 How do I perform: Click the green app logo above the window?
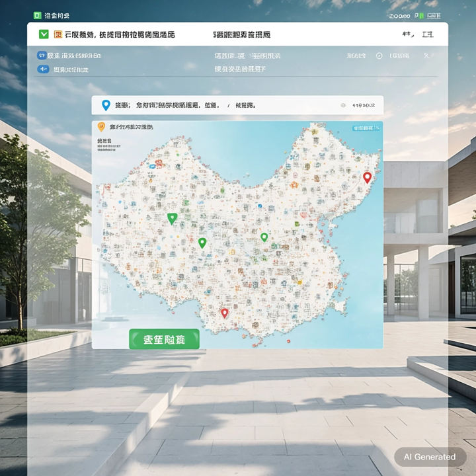tap(37, 15)
